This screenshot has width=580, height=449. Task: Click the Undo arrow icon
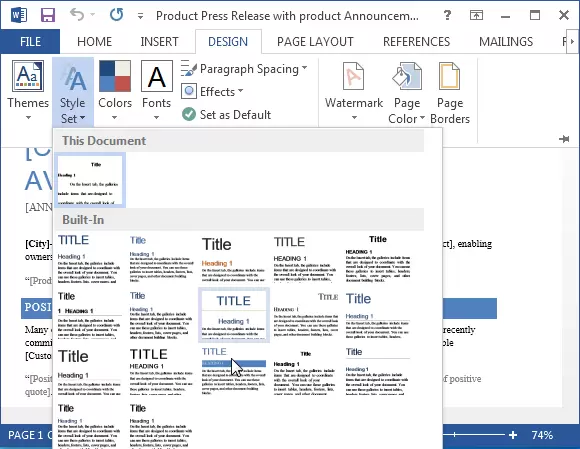pos(77,15)
